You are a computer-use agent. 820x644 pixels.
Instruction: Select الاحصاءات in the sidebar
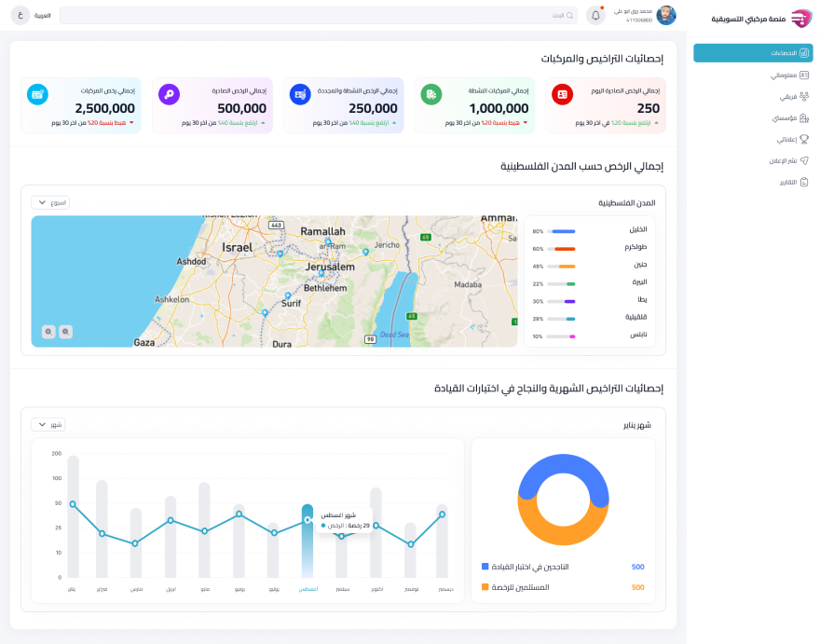tap(753, 53)
